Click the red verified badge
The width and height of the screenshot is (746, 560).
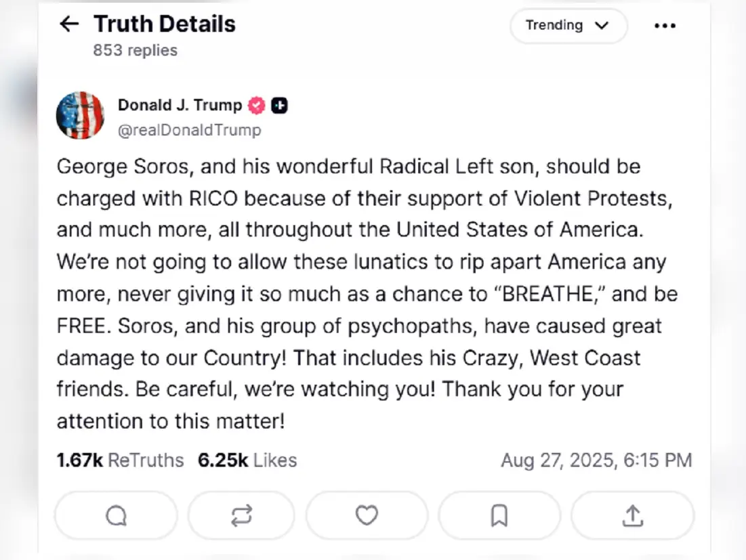257,106
